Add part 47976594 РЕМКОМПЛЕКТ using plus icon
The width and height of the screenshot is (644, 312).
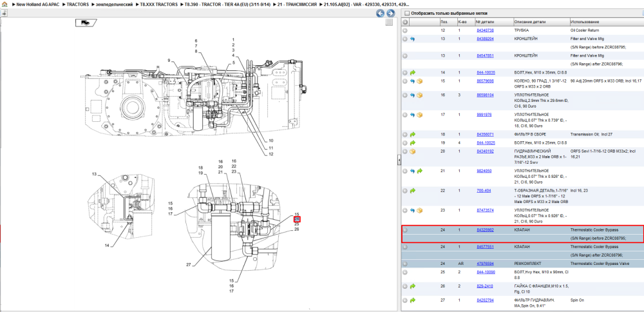click(x=405, y=264)
